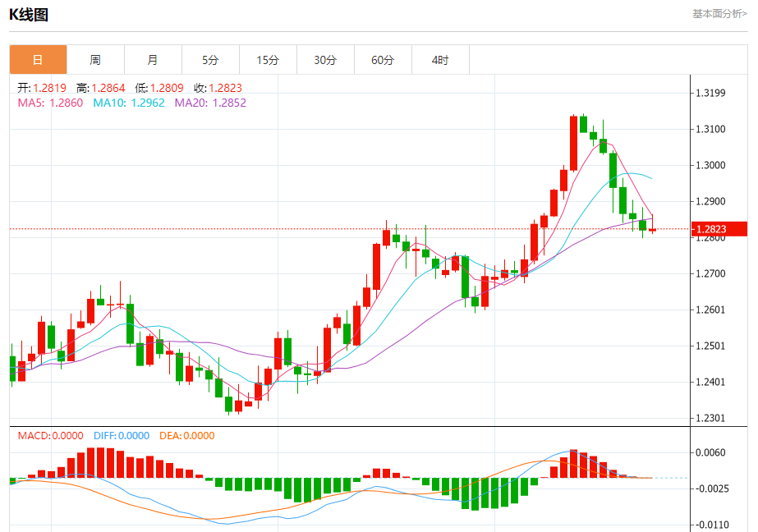Click the 1.3000 price axis label
Image resolution: width=758 pixels, height=532 pixels.
coord(710,165)
